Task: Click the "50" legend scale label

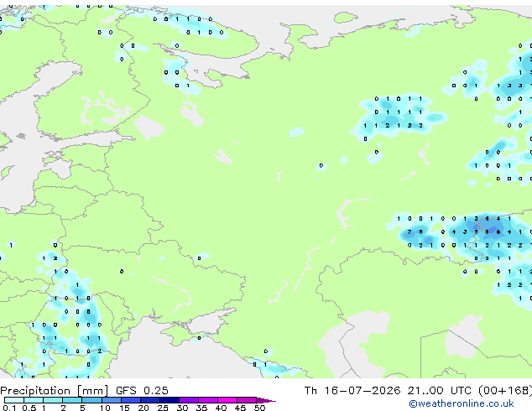Action: click(x=259, y=408)
